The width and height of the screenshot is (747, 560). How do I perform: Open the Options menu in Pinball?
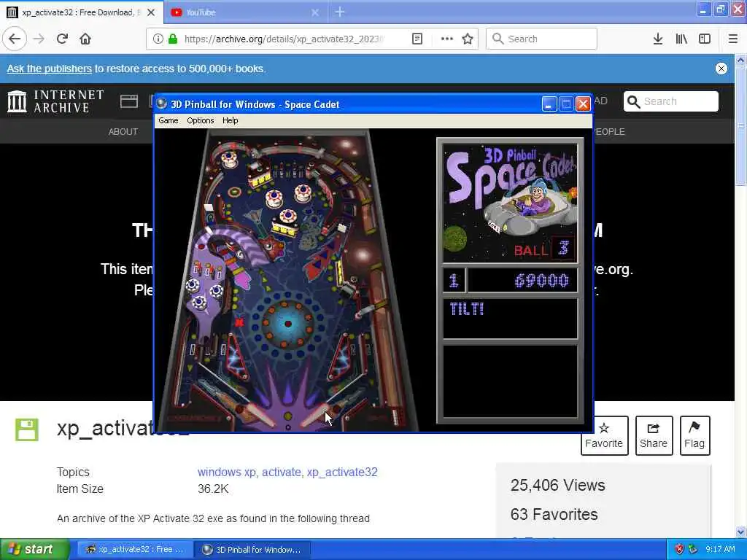(x=200, y=120)
